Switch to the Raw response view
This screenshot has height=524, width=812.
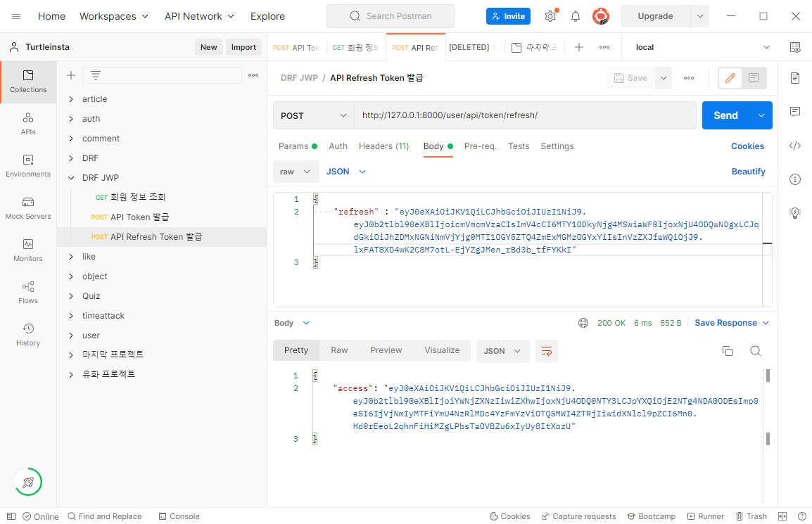pos(339,350)
